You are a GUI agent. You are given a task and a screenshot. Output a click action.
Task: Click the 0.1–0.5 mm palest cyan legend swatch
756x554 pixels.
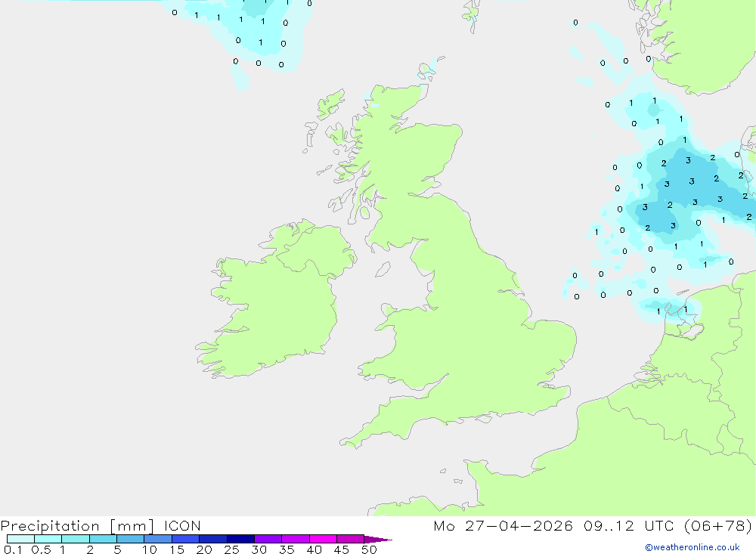[x=20, y=539]
